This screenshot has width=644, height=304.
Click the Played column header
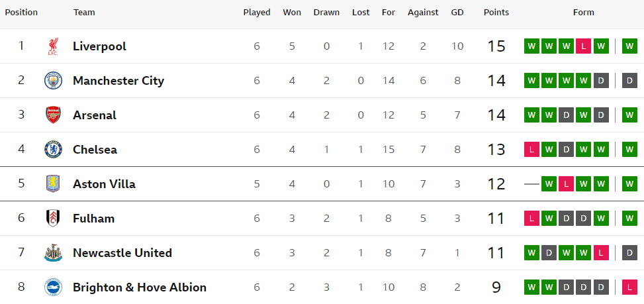coord(257,13)
